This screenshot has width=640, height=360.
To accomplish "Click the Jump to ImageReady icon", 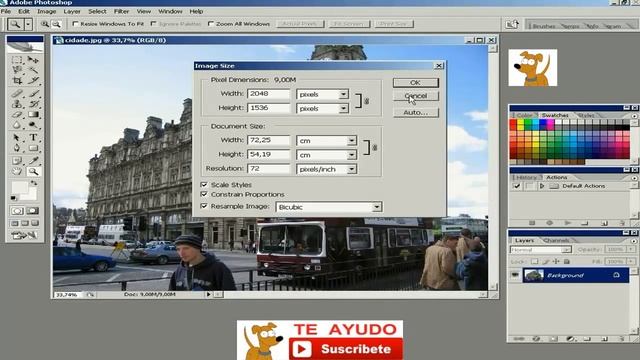I will pyautogui.click(x=24, y=236).
